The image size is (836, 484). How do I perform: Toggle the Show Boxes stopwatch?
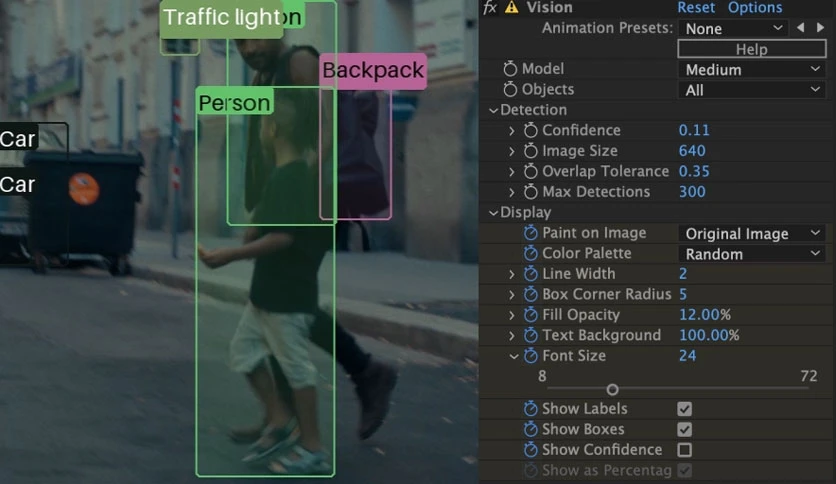click(530, 429)
